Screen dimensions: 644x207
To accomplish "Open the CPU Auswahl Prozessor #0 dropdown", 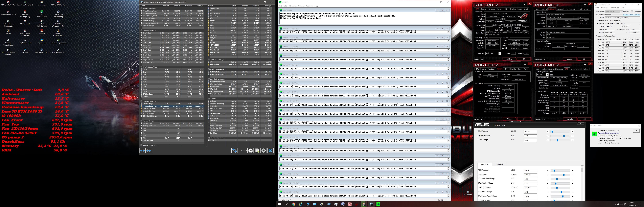I will click(612, 12).
